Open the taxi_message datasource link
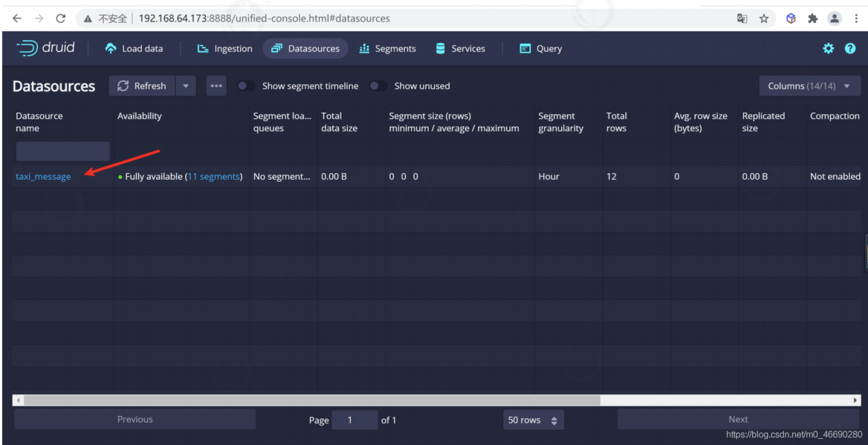The image size is (868, 445). (x=43, y=176)
